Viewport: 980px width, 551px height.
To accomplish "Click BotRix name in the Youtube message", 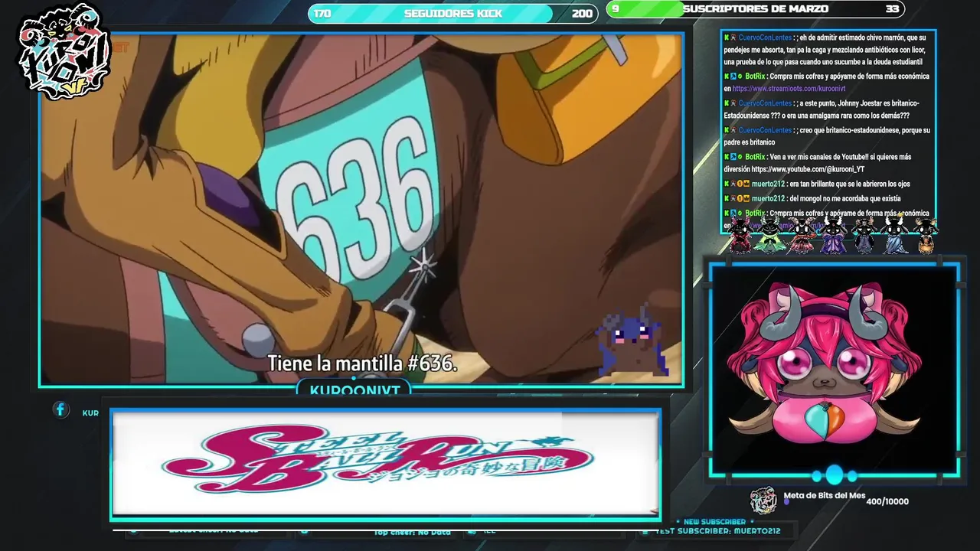I will (x=754, y=157).
